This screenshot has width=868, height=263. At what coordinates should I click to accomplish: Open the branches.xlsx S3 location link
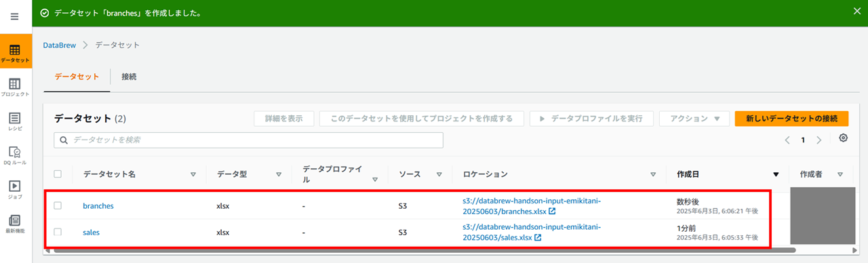click(x=532, y=205)
